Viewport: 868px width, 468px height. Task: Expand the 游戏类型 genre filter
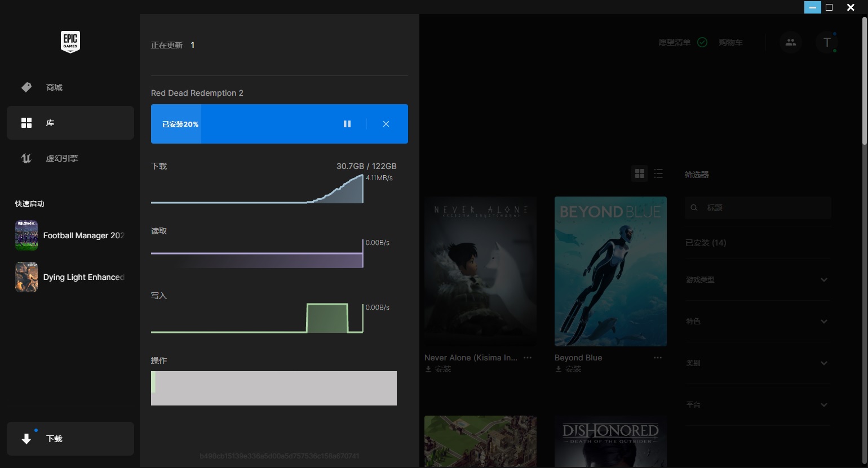click(x=758, y=280)
